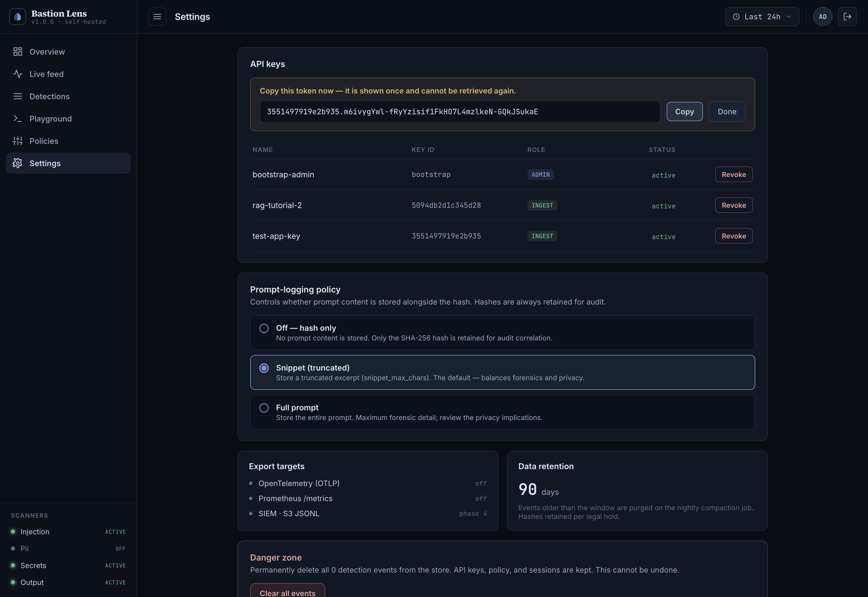Viewport: 868px width, 597px height.
Task: Click the Playground terminal icon
Action: pos(17,118)
